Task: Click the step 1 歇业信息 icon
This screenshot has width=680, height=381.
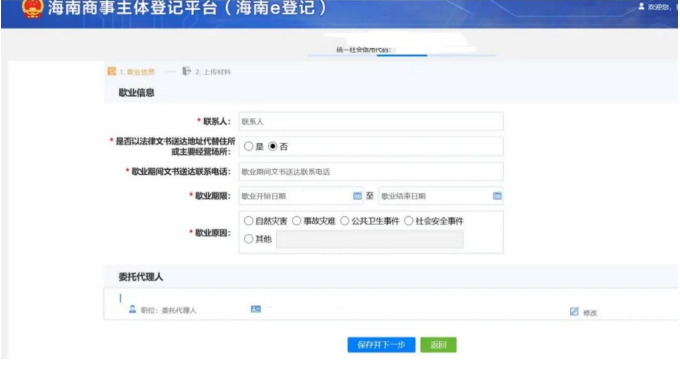Action: (x=112, y=71)
